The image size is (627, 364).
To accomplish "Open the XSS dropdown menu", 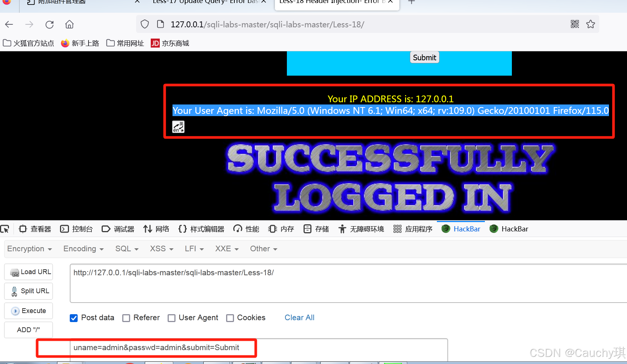I will coord(161,249).
